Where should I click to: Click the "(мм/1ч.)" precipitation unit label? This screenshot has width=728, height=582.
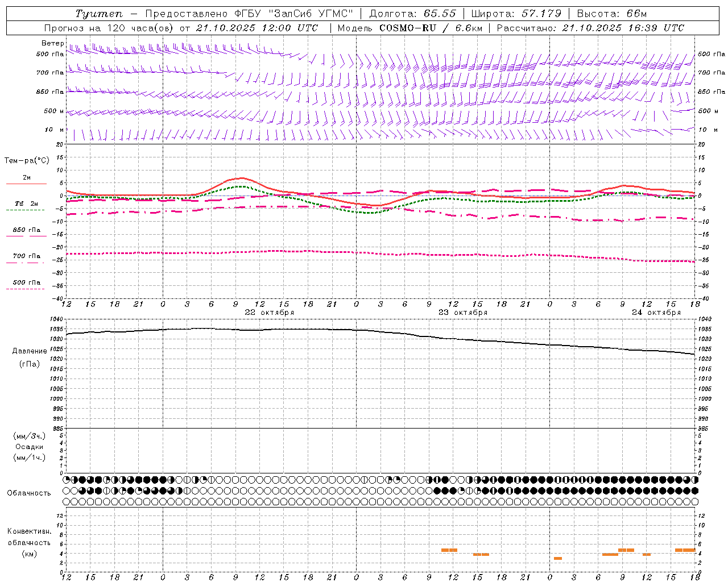30,458
